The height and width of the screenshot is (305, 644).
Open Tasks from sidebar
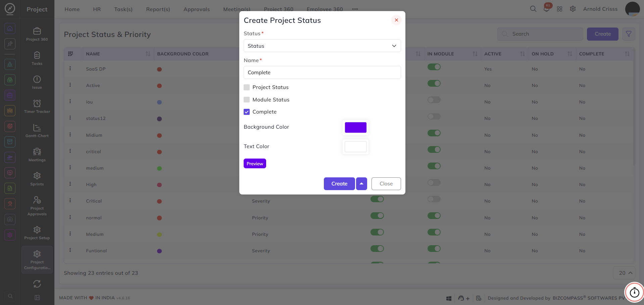(x=37, y=58)
